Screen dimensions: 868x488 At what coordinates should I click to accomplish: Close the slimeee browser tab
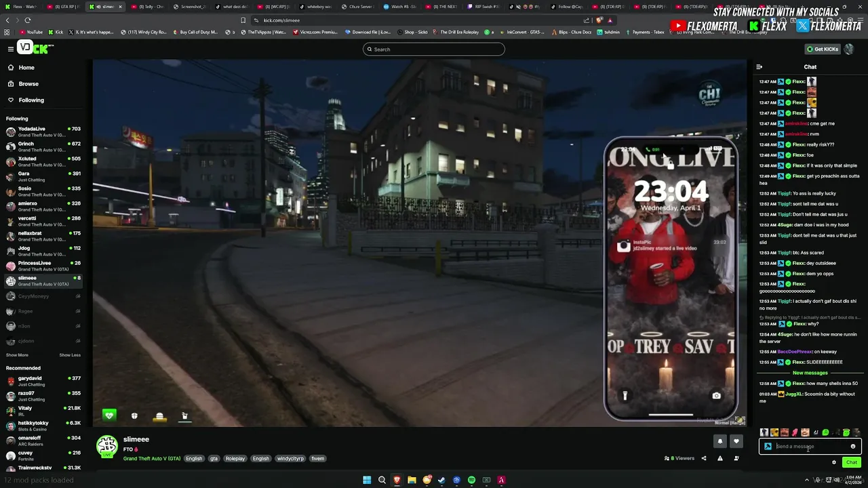[x=121, y=7]
